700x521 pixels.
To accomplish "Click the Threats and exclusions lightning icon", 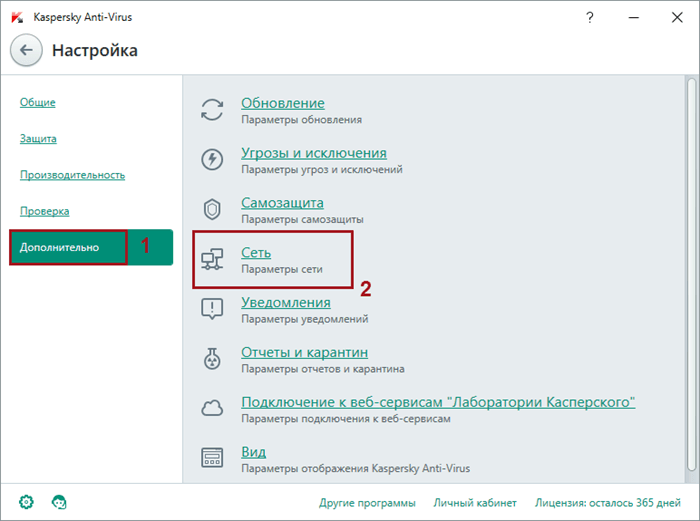I will 212,159.
